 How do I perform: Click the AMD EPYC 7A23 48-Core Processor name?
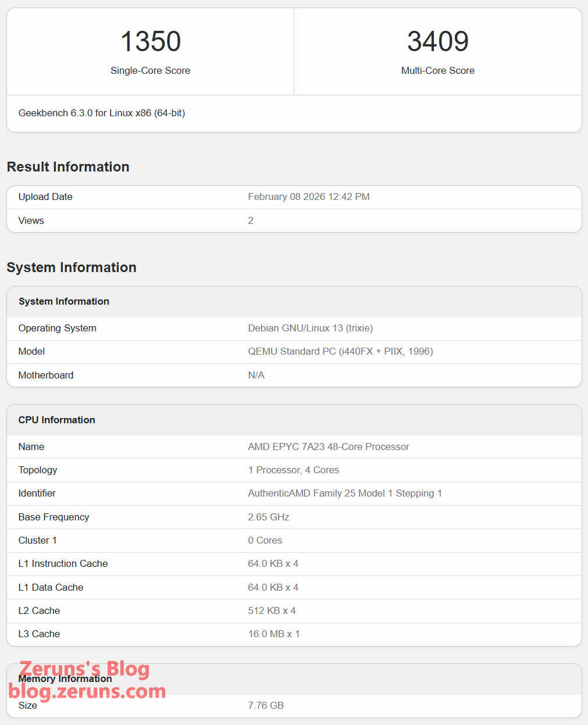click(328, 447)
